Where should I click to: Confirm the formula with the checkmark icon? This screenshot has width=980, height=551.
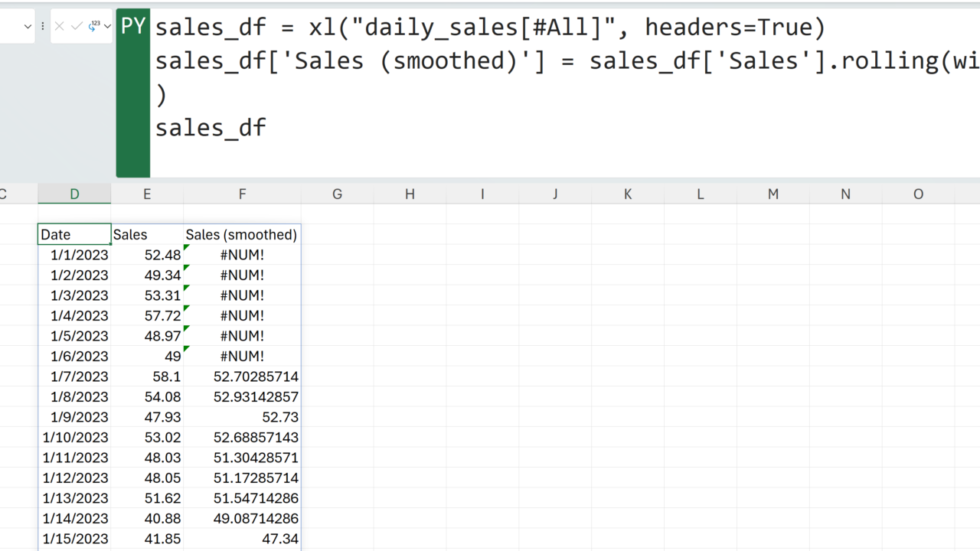tap(76, 27)
